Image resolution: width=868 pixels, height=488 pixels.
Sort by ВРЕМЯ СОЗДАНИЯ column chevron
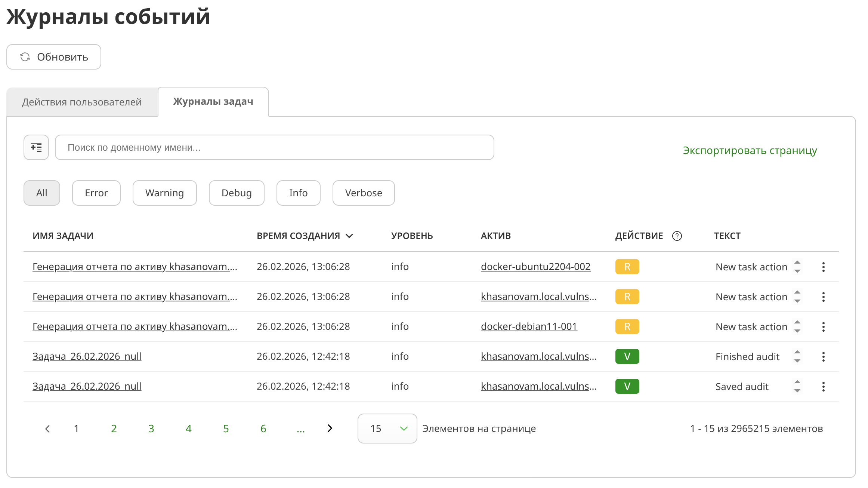point(349,236)
